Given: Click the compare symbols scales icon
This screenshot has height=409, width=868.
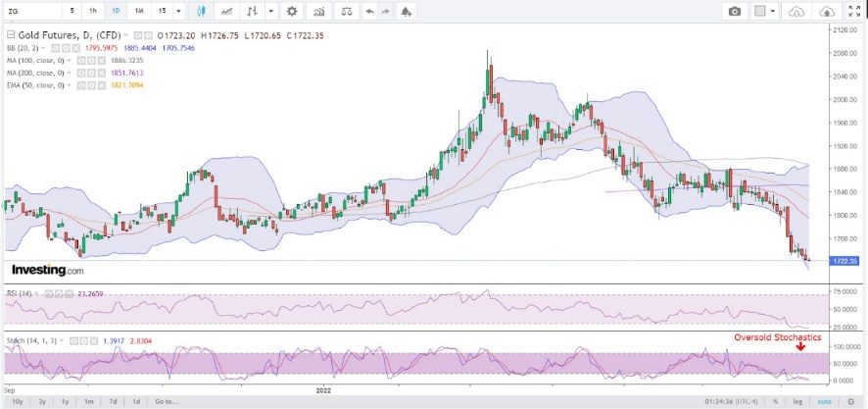Looking at the screenshot, I should tap(347, 11).
